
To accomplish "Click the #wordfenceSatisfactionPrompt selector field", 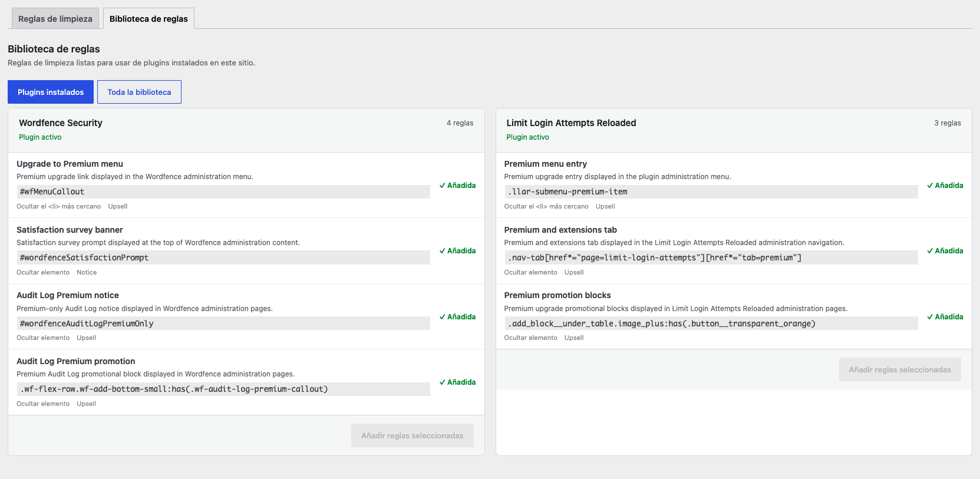I will pyautogui.click(x=223, y=257).
